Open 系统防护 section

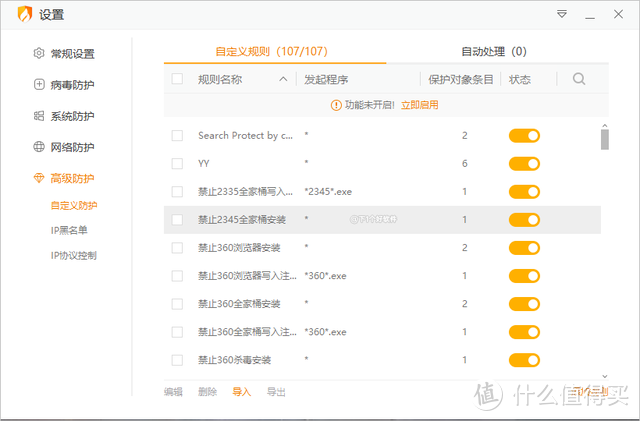tap(72, 116)
